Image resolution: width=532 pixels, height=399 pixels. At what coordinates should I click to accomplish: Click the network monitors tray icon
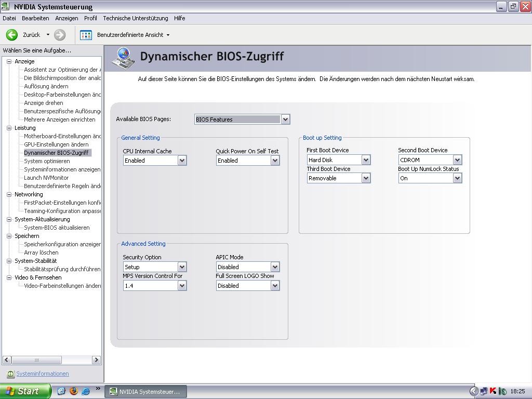tap(484, 392)
